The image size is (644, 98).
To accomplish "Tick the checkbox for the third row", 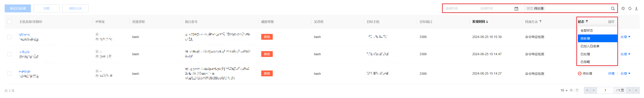I will 10,74.
